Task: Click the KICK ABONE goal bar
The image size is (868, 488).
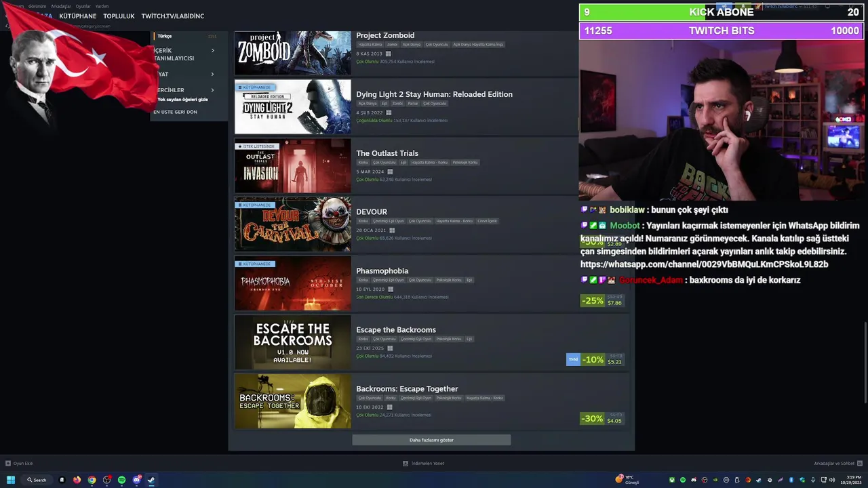Action: 722,12
